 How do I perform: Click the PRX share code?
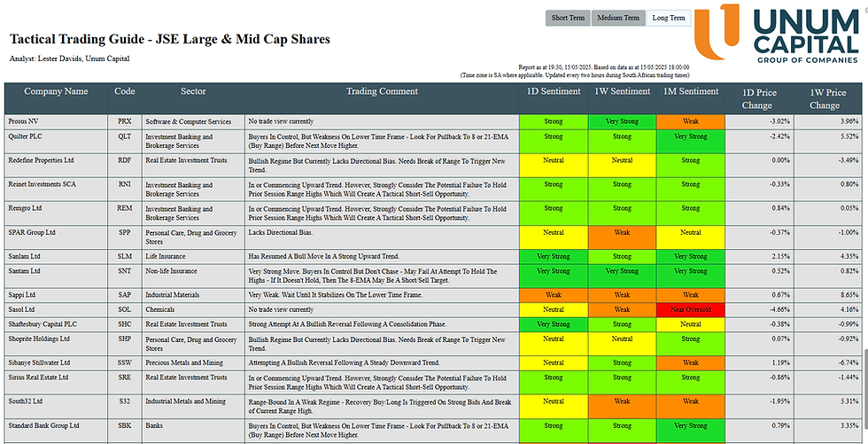coord(125,121)
